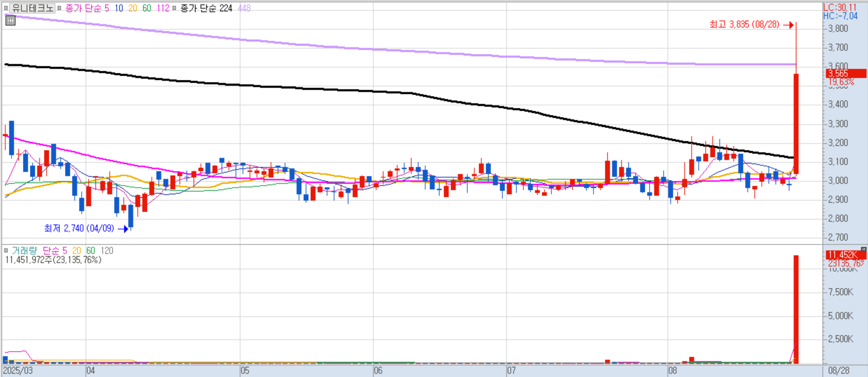Click the 3,200 price axis label
This screenshot has height=377, width=868.
pos(838,142)
